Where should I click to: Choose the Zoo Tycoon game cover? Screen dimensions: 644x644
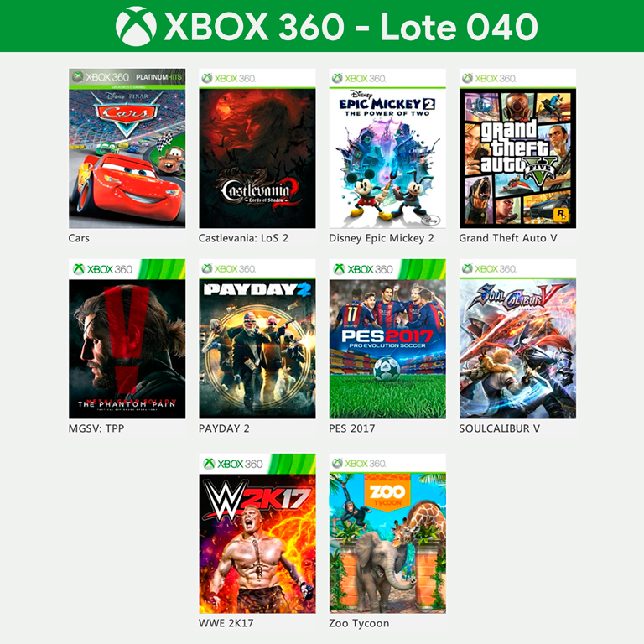click(387, 533)
